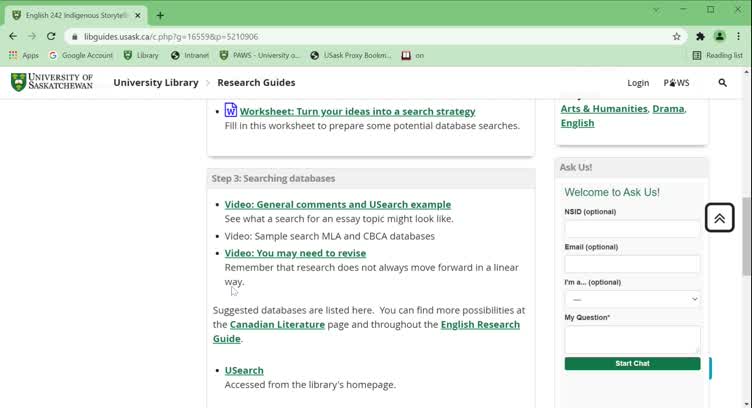Follow the Canadian Literature link
Image resolution: width=752 pixels, height=408 pixels.
277,325
